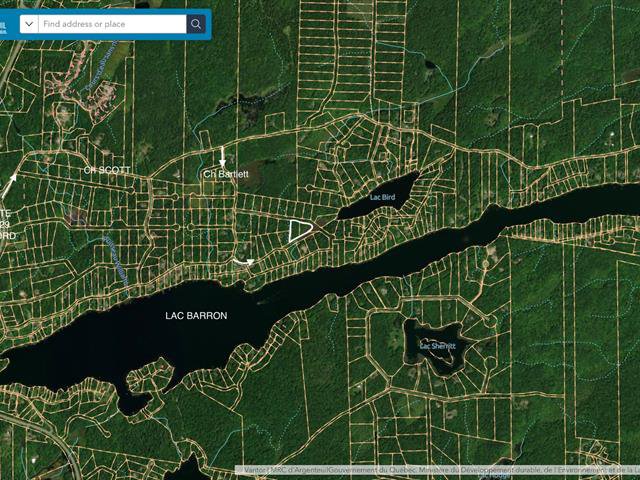Click the Ch SCOTT road label
Viewport: 640px width, 480px height.
tap(106, 171)
